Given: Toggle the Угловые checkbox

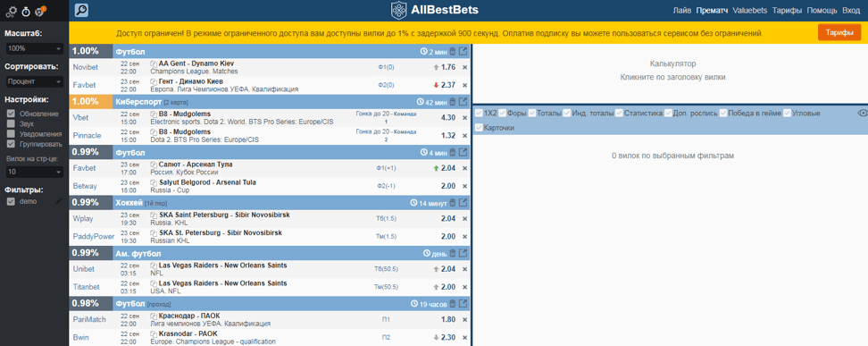Looking at the screenshot, I should click(x=787, y=114).
